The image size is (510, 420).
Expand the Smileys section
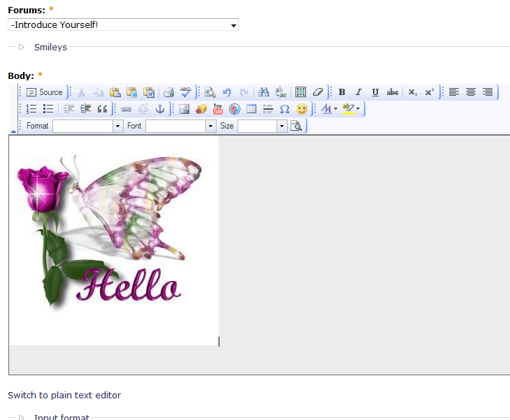[50, 48]
